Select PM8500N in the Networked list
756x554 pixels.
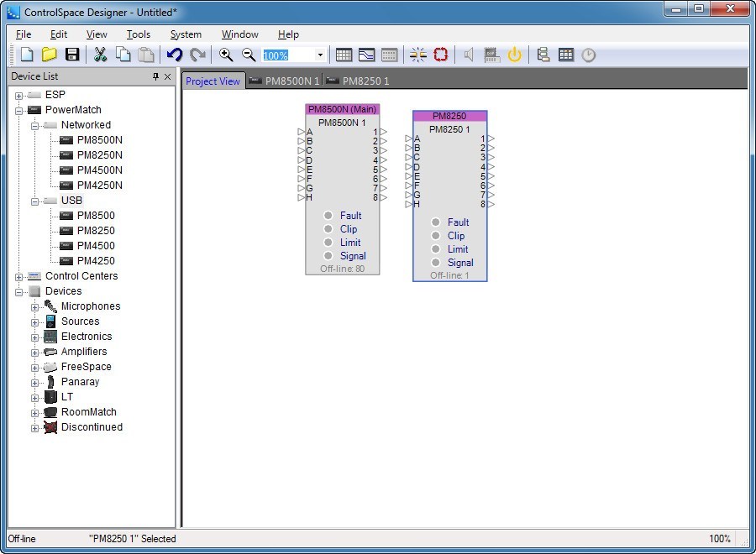(x=99, y=139)
